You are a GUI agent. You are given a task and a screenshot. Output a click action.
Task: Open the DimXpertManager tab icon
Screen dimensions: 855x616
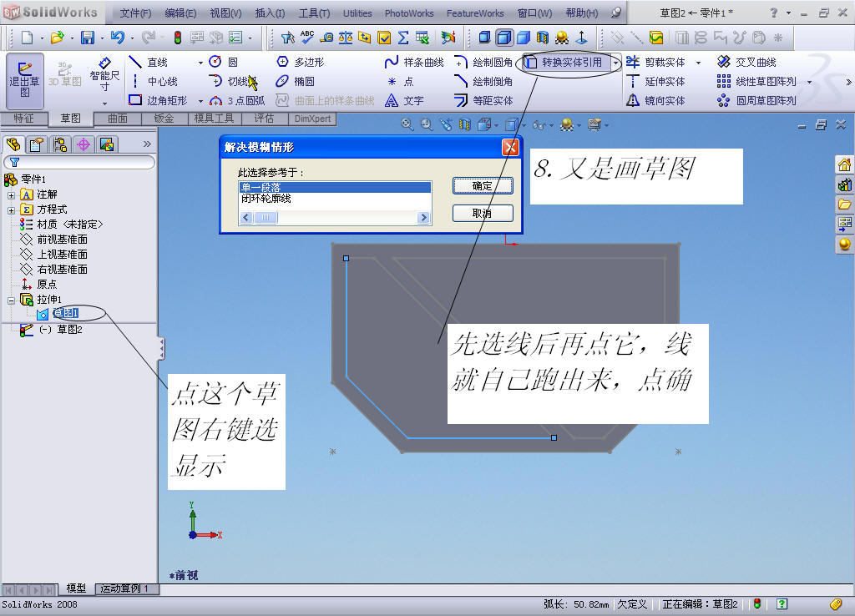(x=83, y=144)
